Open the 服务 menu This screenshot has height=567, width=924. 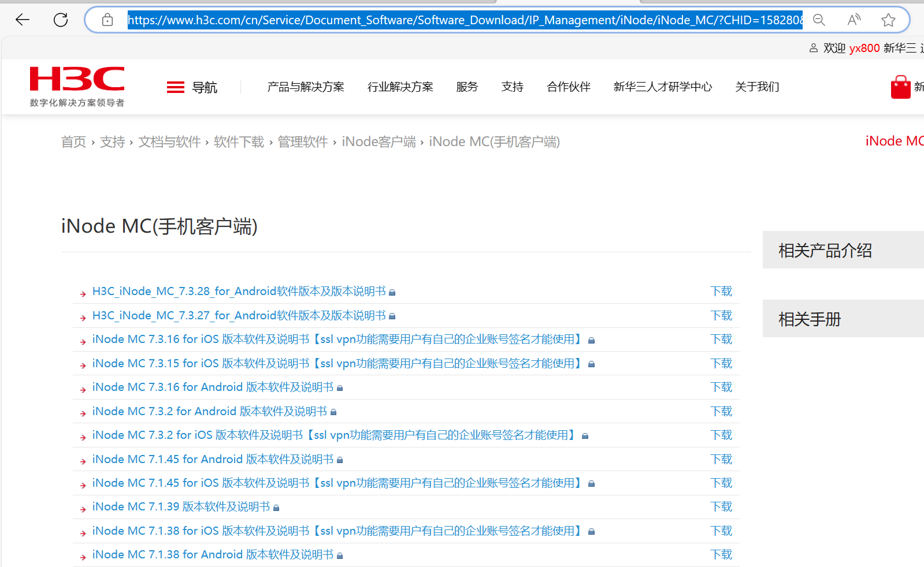point(467,87)
